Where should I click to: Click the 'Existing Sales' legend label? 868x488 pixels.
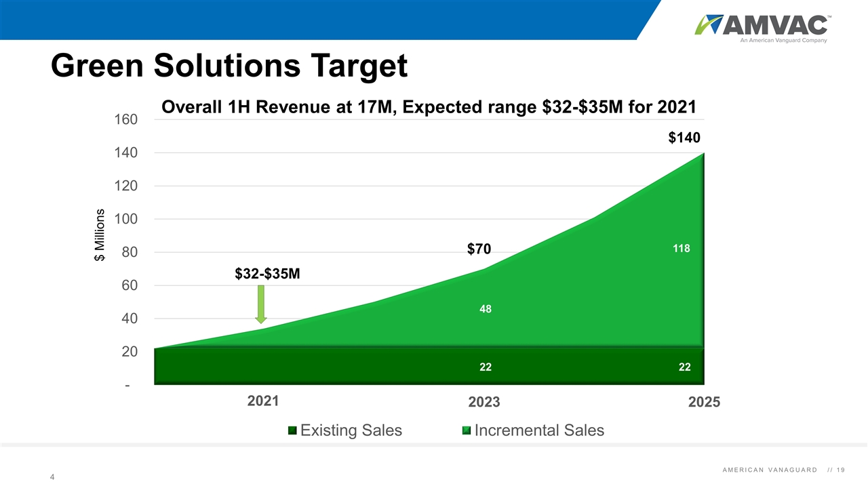[x=351, y=430]
